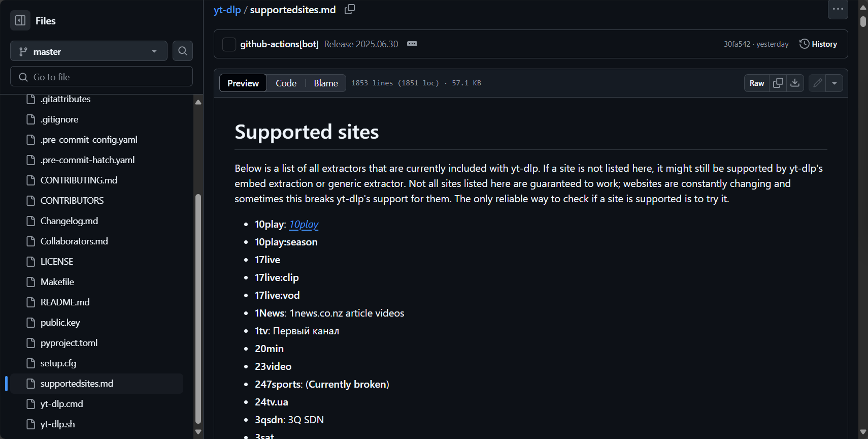This screenshot has width=868, height=439.
Task: Open github-actions[bot] author link
Action: 279,44
